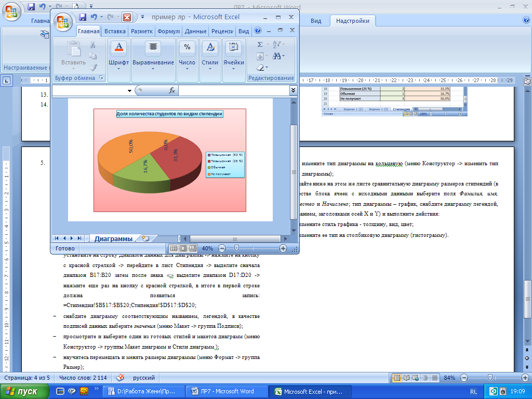Open Excel undo history dropdown arrow

101,17
